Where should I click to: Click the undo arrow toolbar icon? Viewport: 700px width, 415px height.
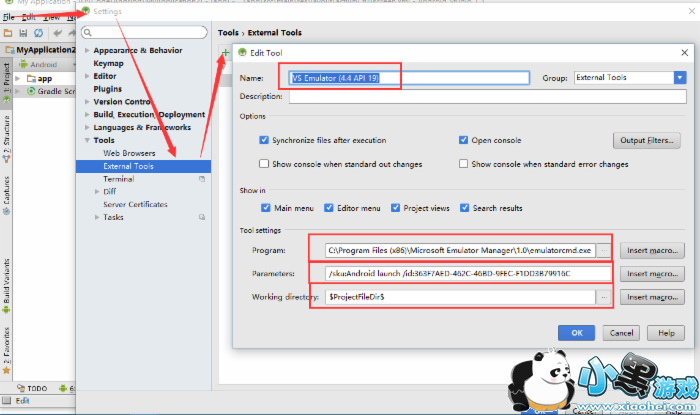point(58,33)
